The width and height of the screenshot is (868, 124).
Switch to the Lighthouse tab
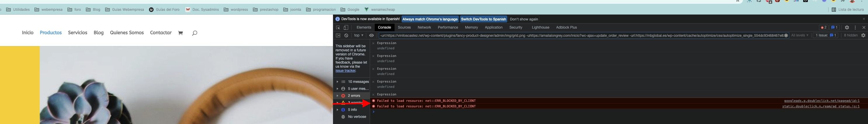tap(541, 28)
